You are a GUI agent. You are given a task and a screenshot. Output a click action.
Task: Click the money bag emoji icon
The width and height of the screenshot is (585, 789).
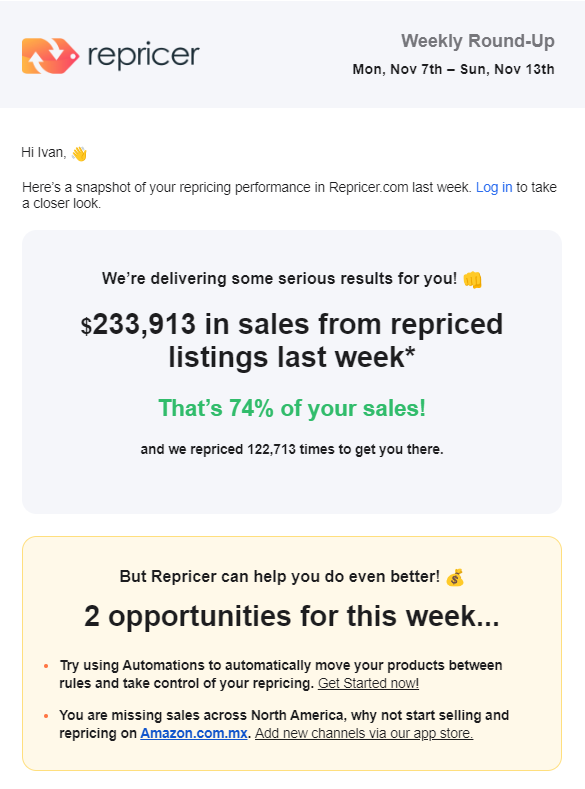455,577
